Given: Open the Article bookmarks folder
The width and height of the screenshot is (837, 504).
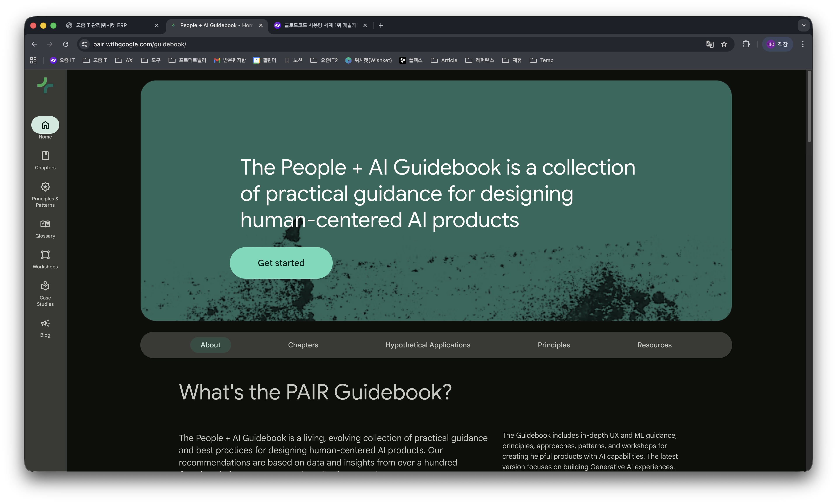Looking at the screenshot, I should point(444,60).
